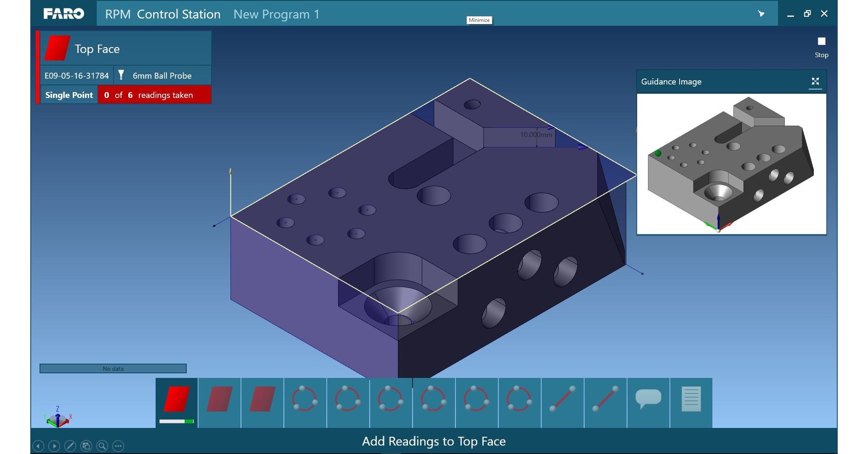
Task: Open the FARO logo menu
Action: pos(63,14)
